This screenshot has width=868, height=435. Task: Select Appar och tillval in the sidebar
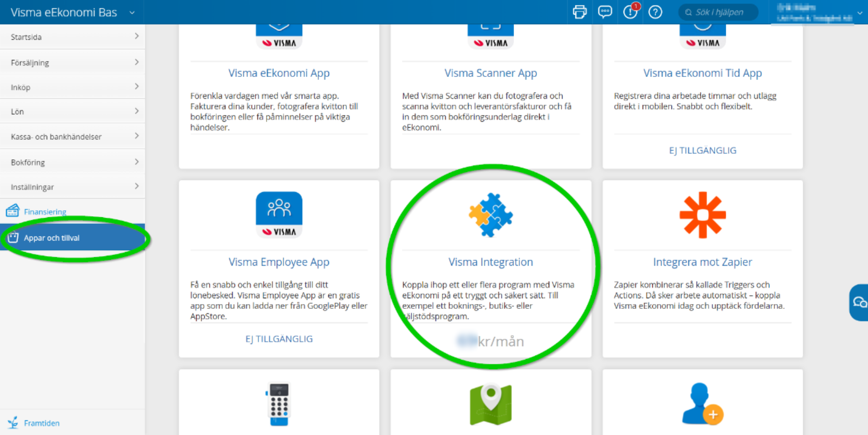click(x=72, y=237)
